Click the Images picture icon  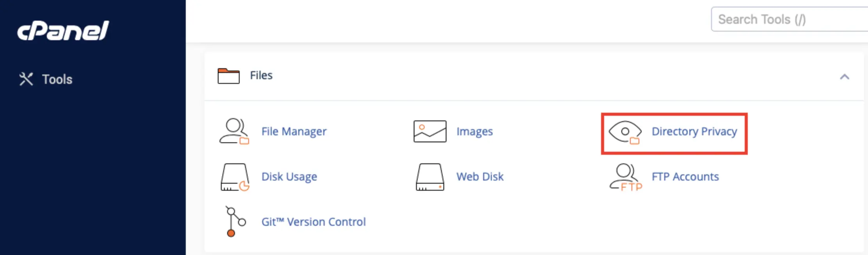point(430,131)
